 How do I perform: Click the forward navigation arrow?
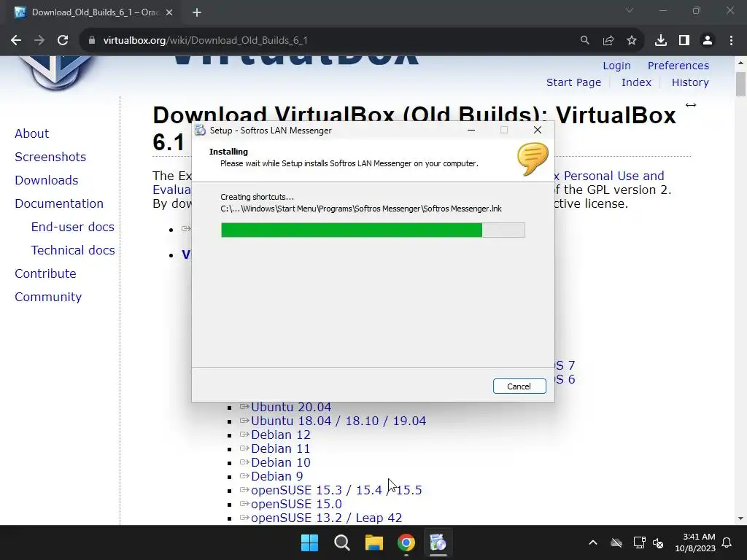[39, 41]
